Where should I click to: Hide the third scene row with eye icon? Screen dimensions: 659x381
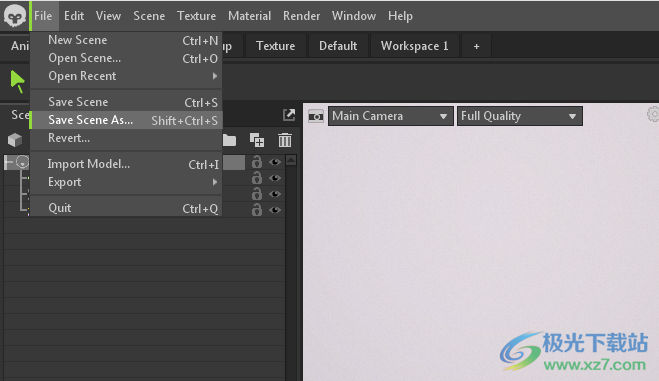tap(275, 194)
